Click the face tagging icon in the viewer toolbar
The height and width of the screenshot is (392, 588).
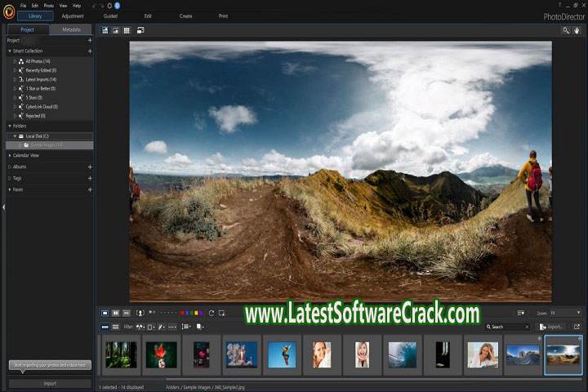tap(140, 313)
